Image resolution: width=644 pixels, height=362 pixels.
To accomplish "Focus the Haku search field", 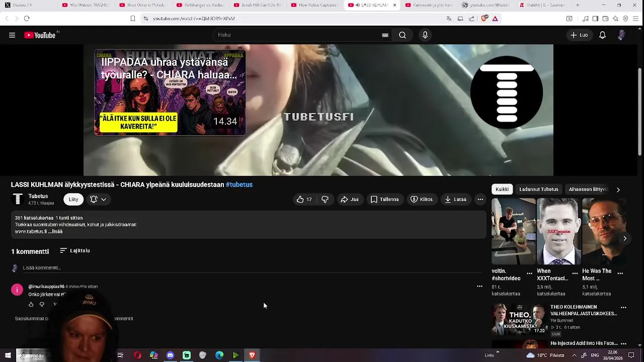I will point(302,35).
